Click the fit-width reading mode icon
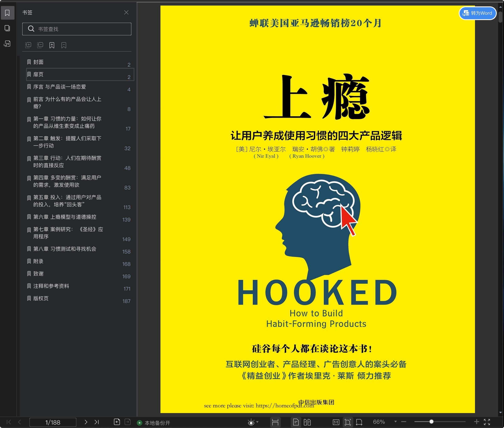The height and width of the screenshot is (428, 504). (x=275, y=422)
